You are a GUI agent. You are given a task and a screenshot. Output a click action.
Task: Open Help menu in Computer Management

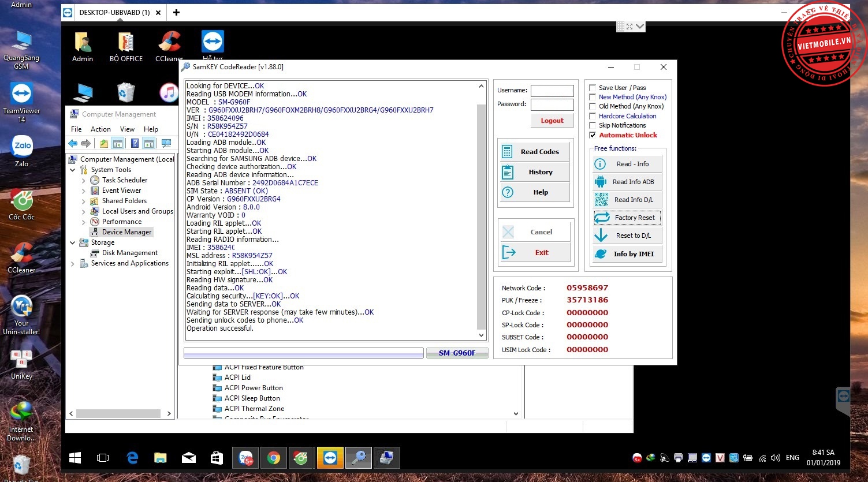pyautogui.click(x=151, y=129)
